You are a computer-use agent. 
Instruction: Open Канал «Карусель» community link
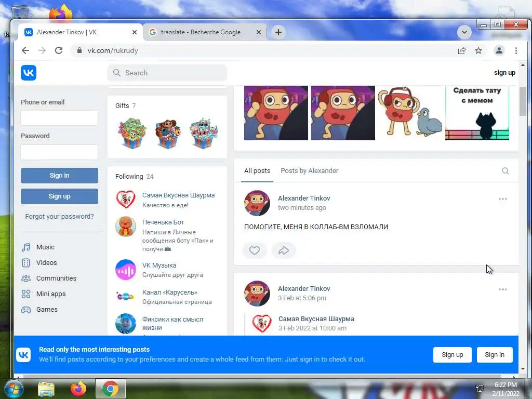[170, 292]
